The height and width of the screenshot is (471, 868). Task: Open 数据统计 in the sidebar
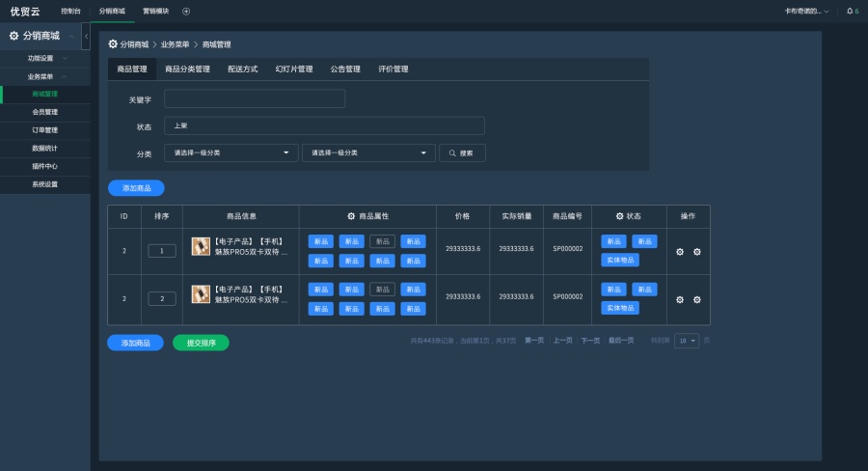45,149
